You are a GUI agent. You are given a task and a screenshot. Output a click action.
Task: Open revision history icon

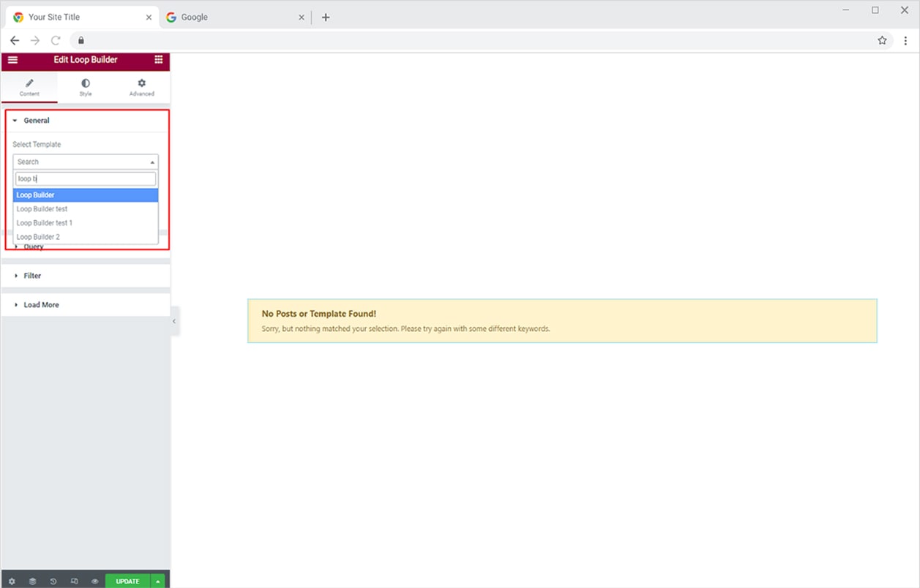pyautogui.click(x=53, y=581)
